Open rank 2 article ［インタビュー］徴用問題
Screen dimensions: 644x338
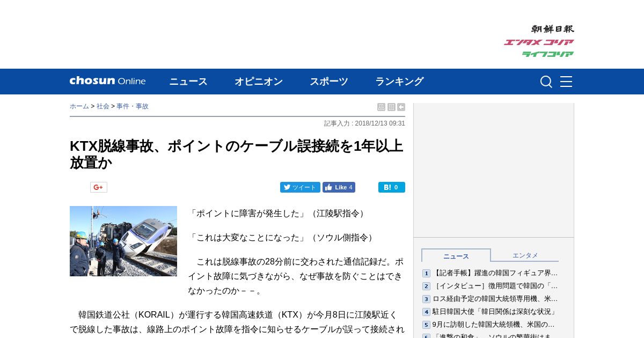(495, 286)
